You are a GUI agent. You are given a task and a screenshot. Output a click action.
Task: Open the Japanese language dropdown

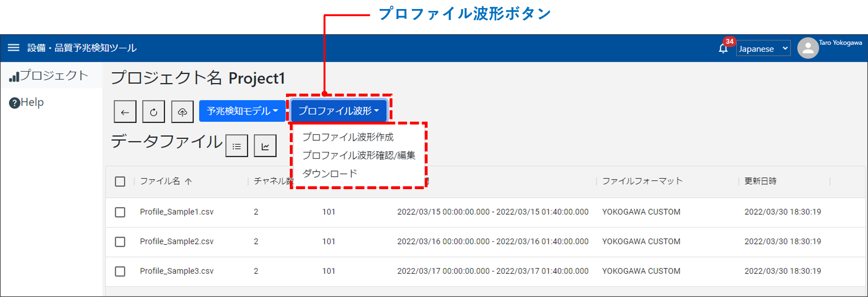763,48
